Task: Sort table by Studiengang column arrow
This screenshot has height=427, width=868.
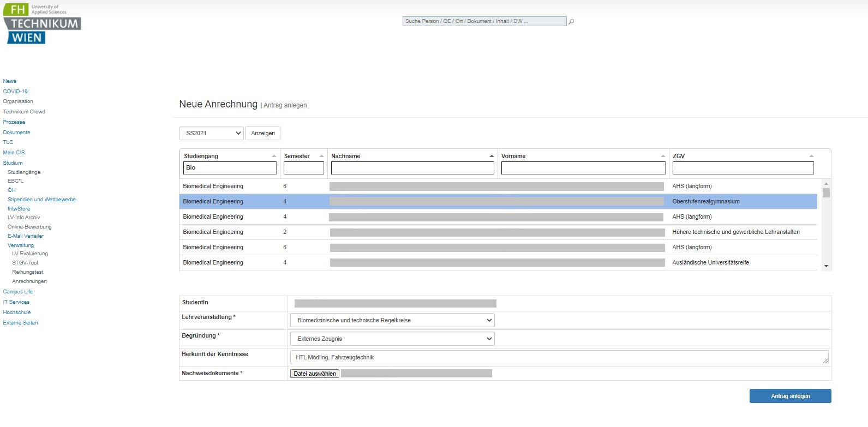Action: coord(274,157)
